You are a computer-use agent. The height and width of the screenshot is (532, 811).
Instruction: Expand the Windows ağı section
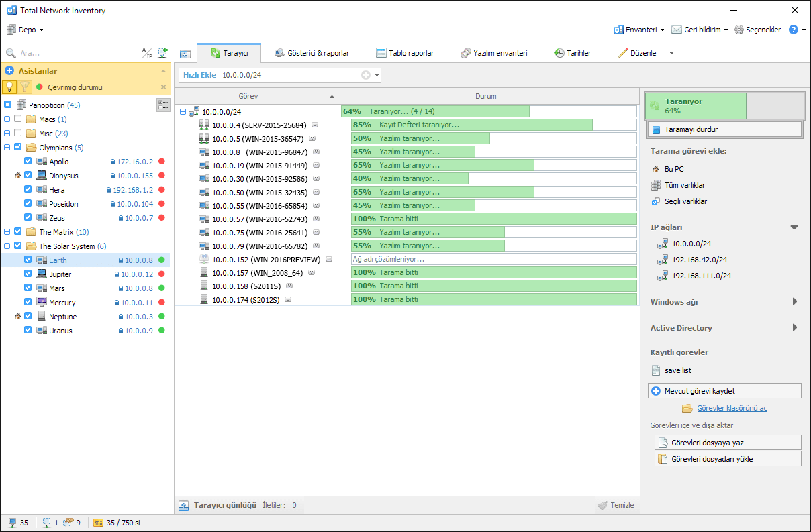coord(794,302)
